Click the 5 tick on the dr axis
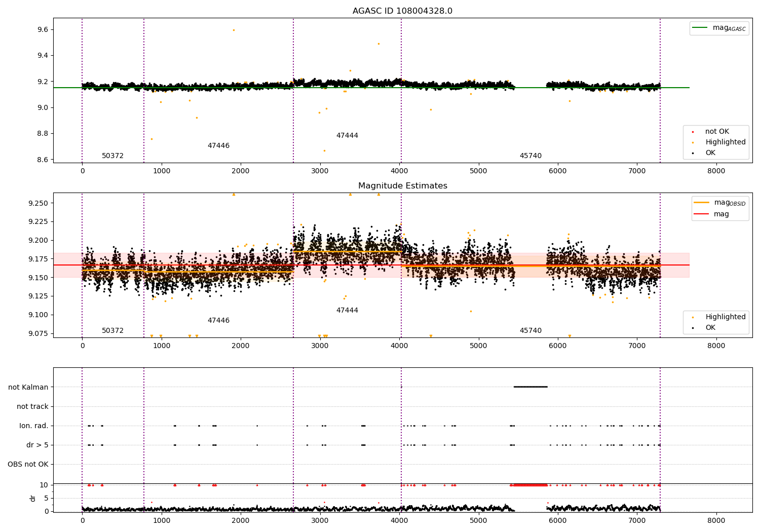The width and height of the screenshot is (760, 532). point(46,498)
